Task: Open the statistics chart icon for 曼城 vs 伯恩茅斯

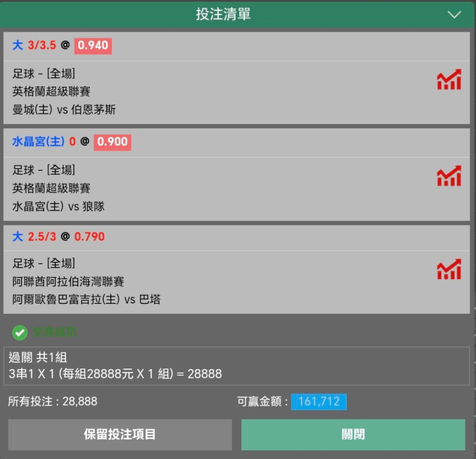Action: pos(449,79)
